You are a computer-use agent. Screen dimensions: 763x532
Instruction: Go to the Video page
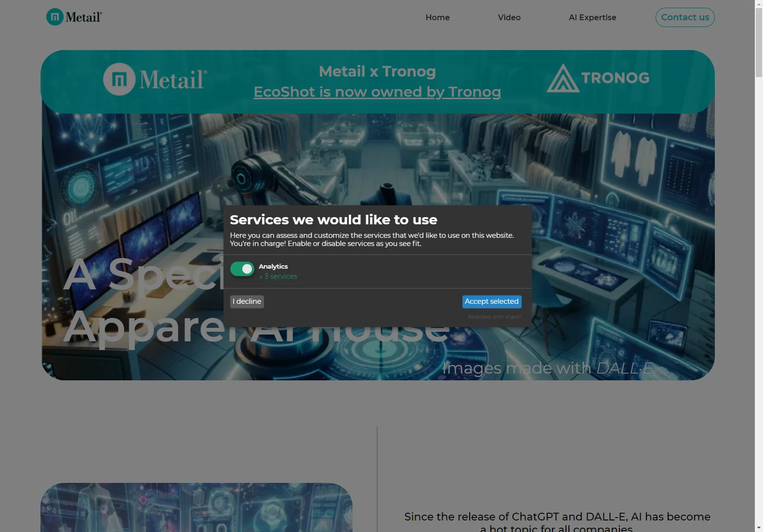pos(509,17)
